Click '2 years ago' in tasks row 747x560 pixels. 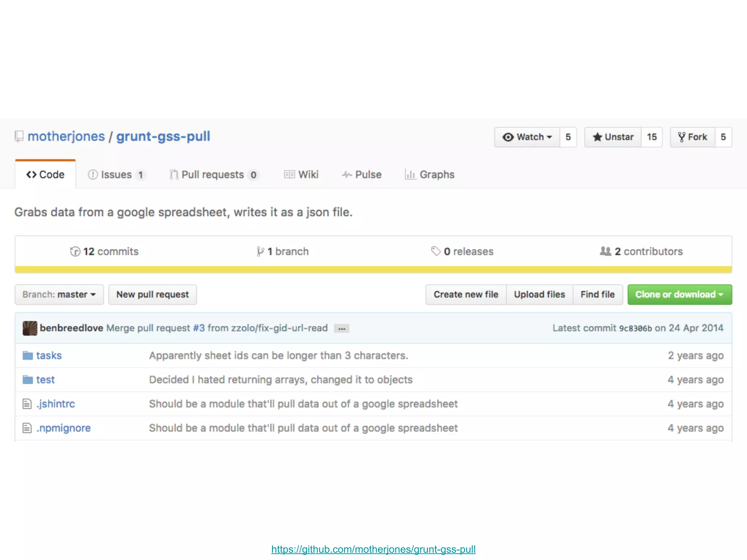point(696,355)
